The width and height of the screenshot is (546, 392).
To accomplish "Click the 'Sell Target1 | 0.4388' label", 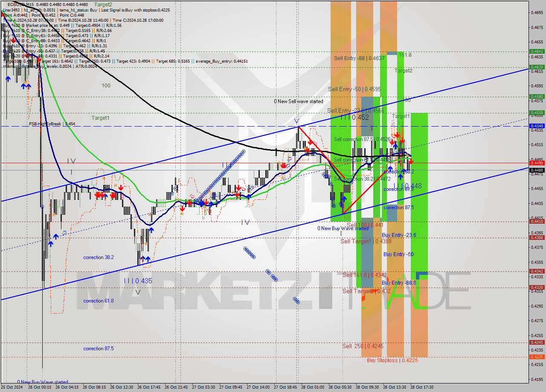I will click(x=366, y=241).
